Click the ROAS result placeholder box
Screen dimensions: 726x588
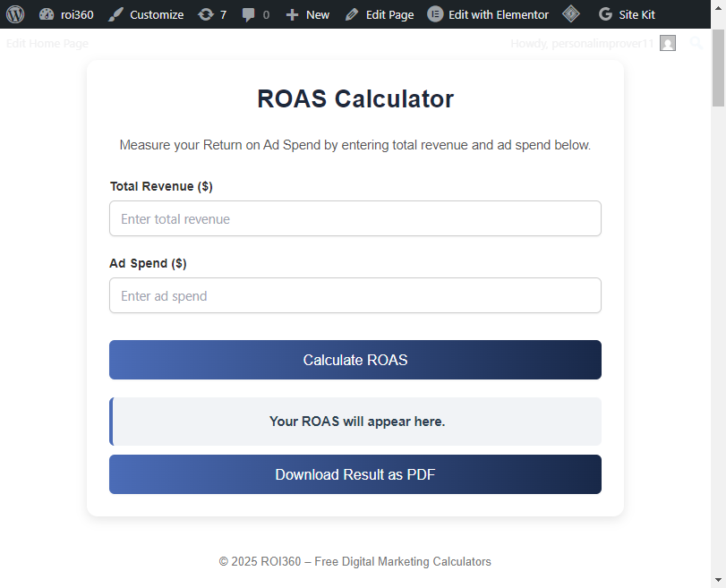[355, 422]
